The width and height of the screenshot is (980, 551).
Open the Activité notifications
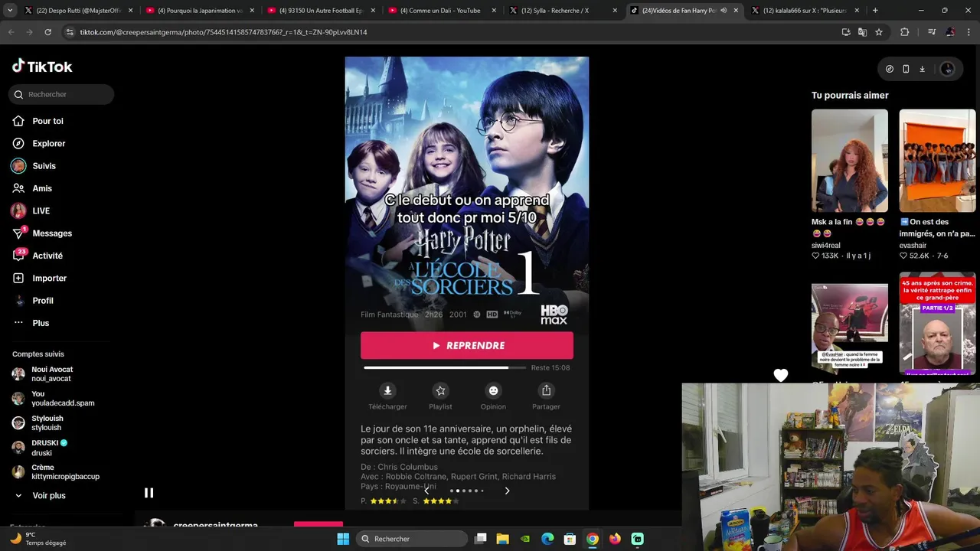47,256
